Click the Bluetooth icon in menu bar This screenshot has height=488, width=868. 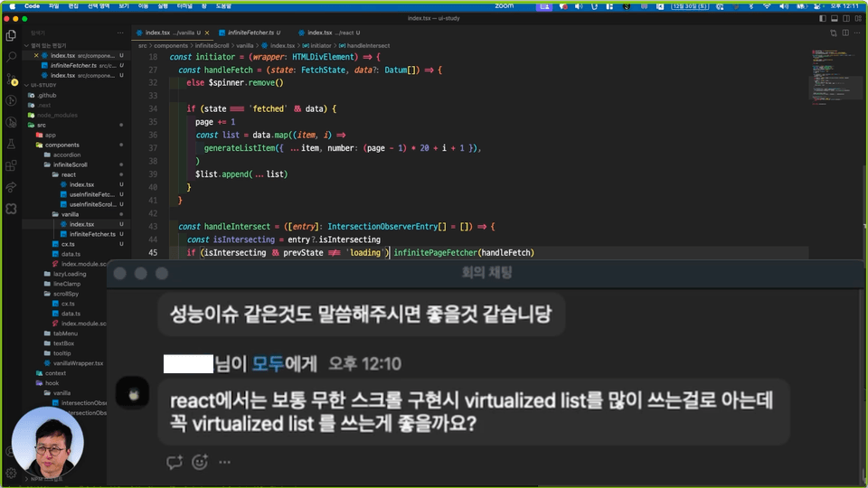[x=751, y=6]
